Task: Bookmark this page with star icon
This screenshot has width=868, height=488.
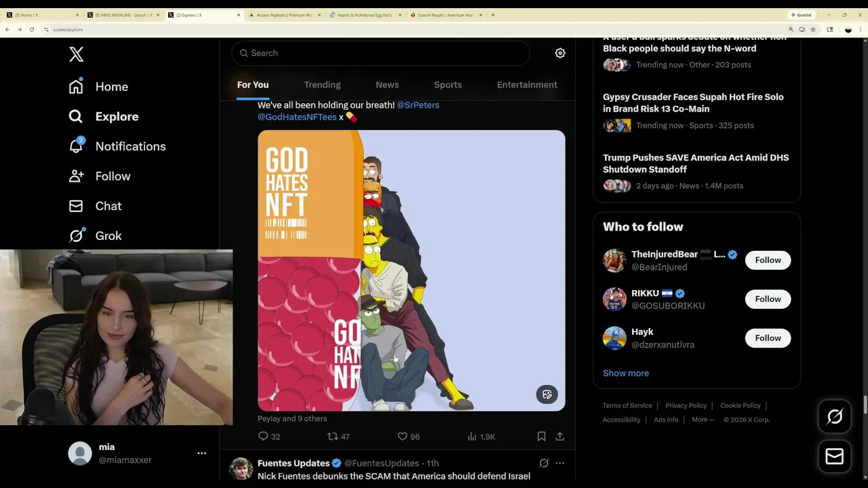Action: [812, 29]
